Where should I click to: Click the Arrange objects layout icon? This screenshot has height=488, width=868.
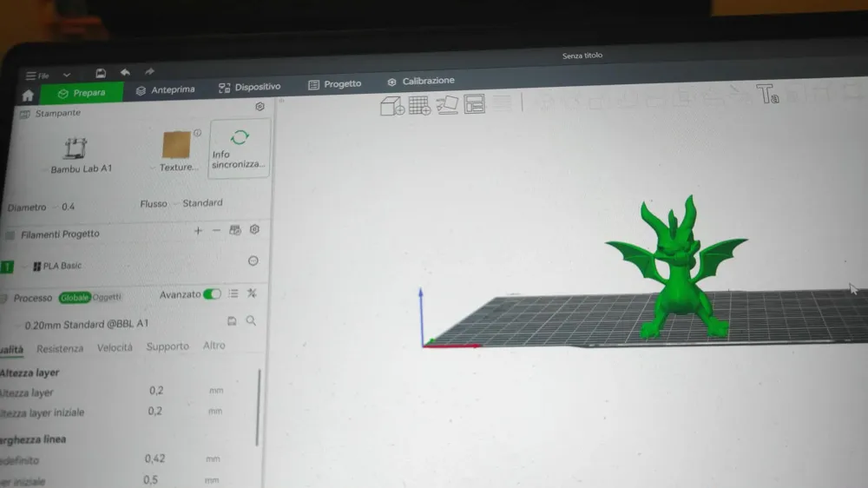(x=475, y=104)
